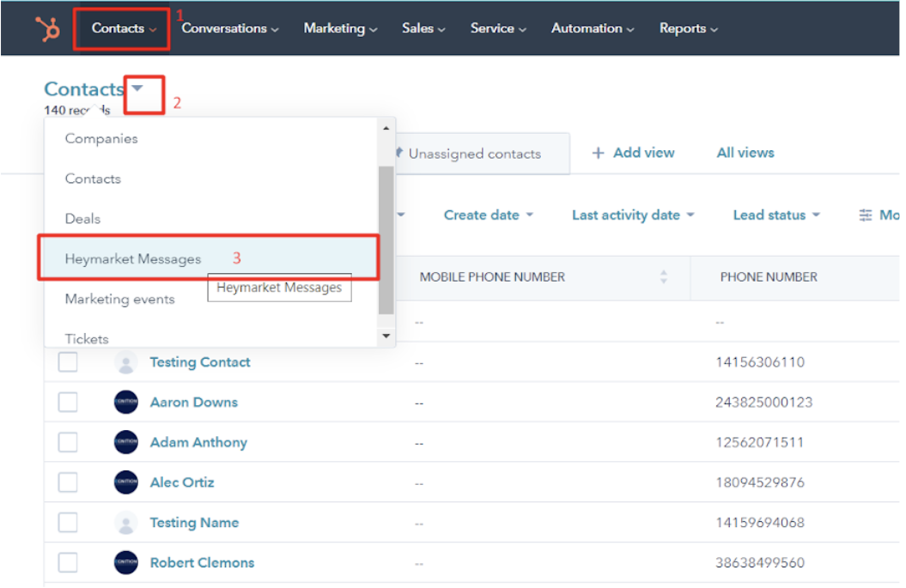Check the Adam Anthony row checkbox

[68, 442]
